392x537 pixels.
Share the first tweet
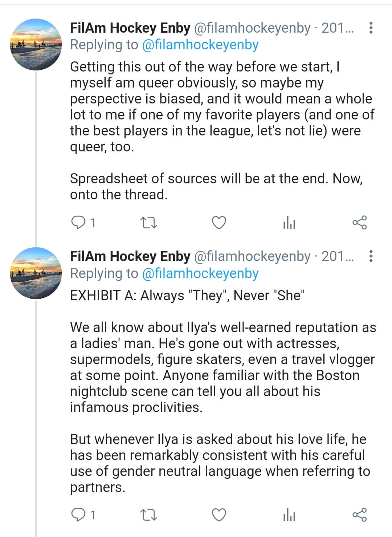click(x=360, y=223)
